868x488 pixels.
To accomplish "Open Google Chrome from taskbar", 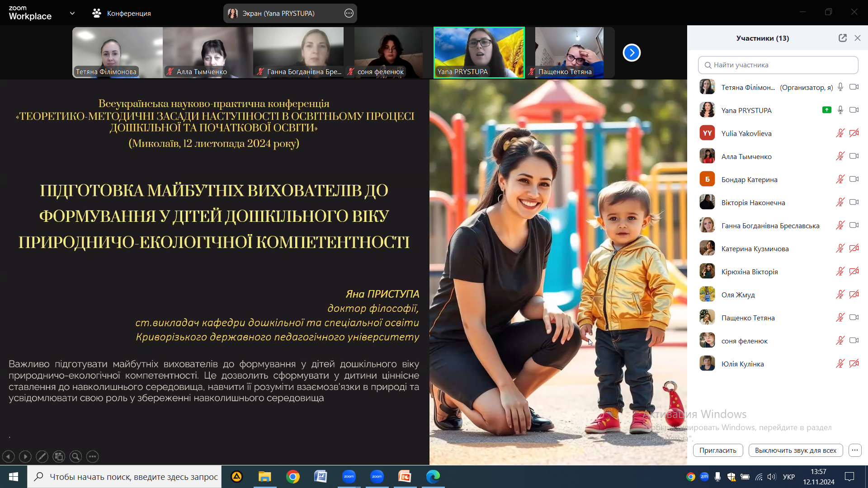I will click(293, 477).
